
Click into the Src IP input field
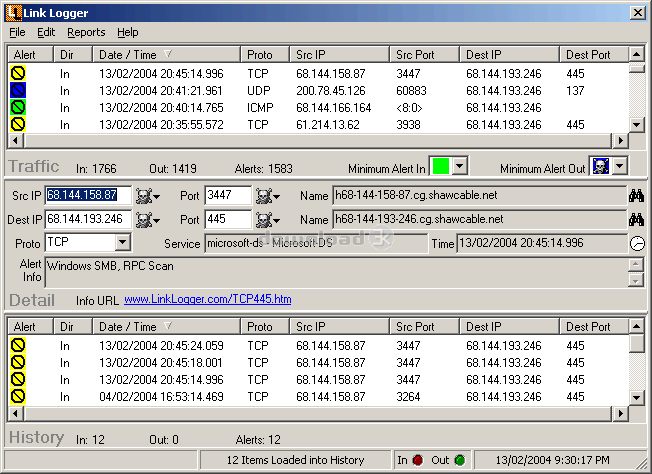coord(88,195)
